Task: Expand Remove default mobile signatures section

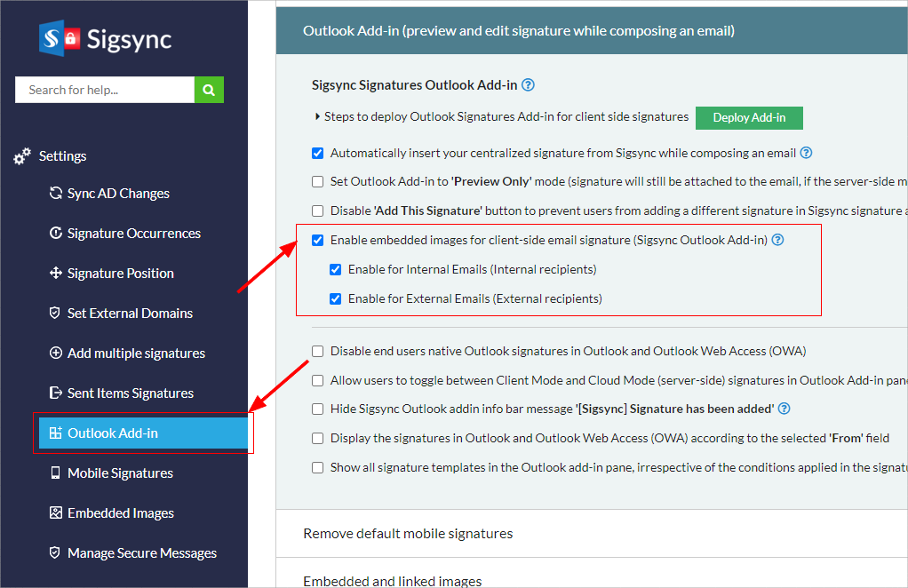Action: (x=408, y=534)
